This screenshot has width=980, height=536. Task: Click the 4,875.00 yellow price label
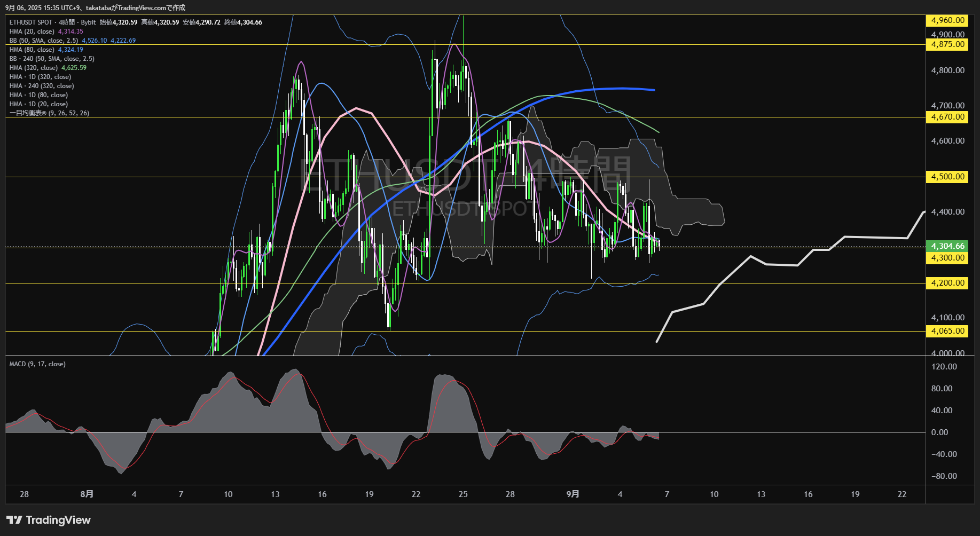[x=947, y=44]
